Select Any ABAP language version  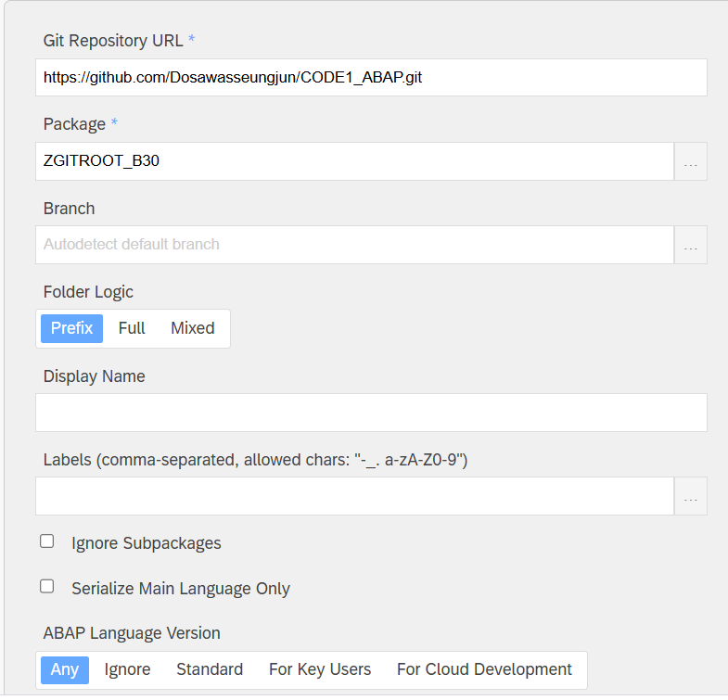pos(65,669)
